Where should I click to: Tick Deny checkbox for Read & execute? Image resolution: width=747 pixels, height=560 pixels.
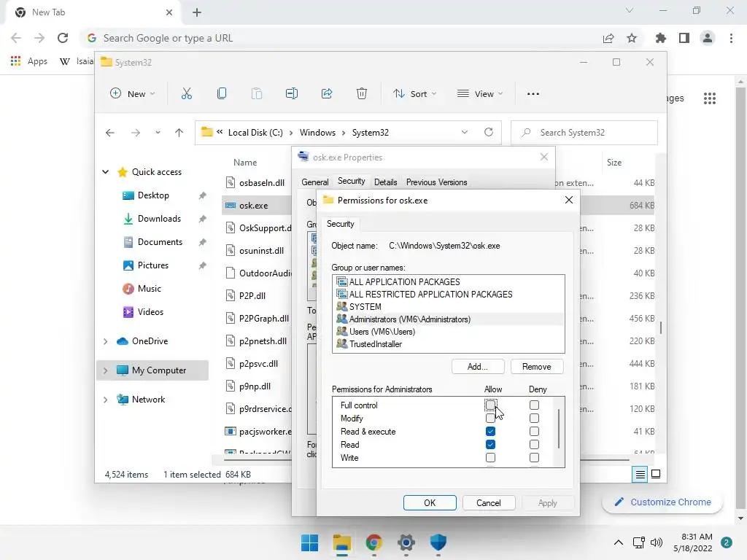click(534, 432)
